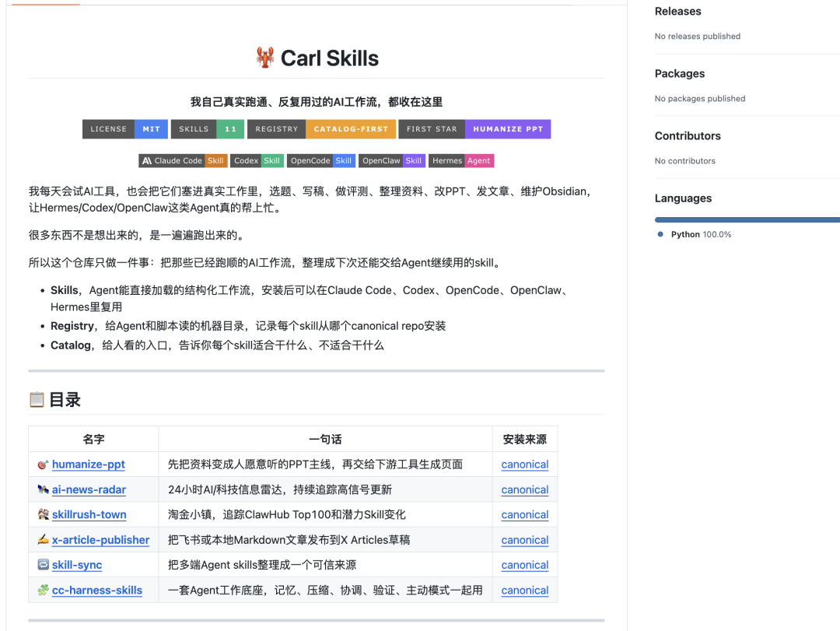
Task: Click canonical link in skillrush-town row
Action: pos(525,514)
